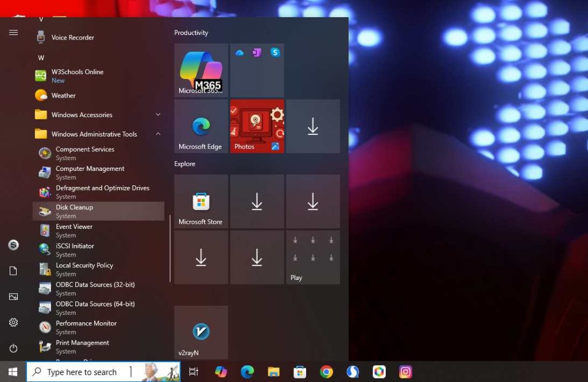Click the app list scrollbar
This screenshot has height=382, width=588.
pos(170,248)
